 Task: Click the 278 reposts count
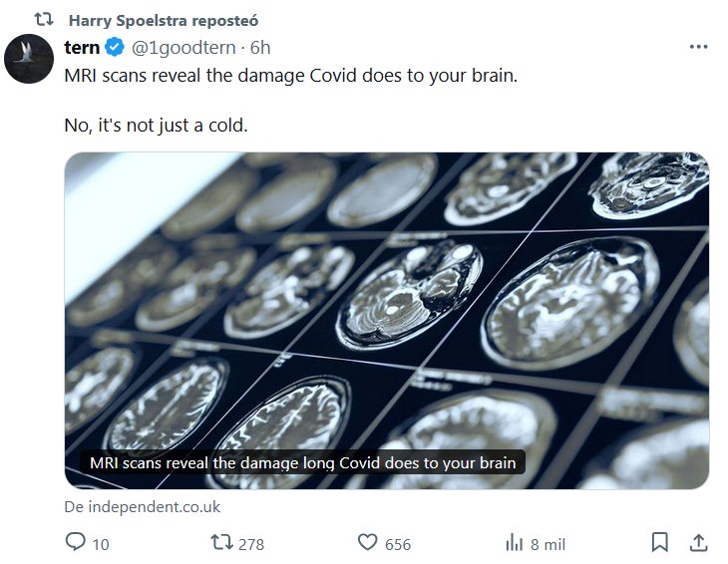(x=251, y=544)
